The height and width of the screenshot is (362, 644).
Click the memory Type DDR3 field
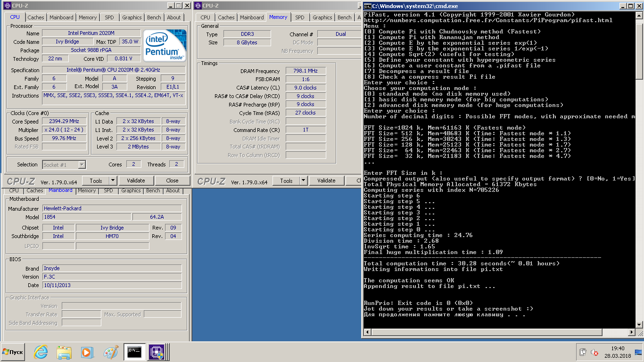click(247, 34)
